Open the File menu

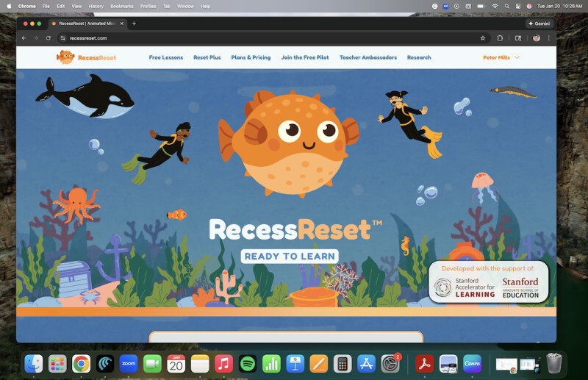[46, 6]
